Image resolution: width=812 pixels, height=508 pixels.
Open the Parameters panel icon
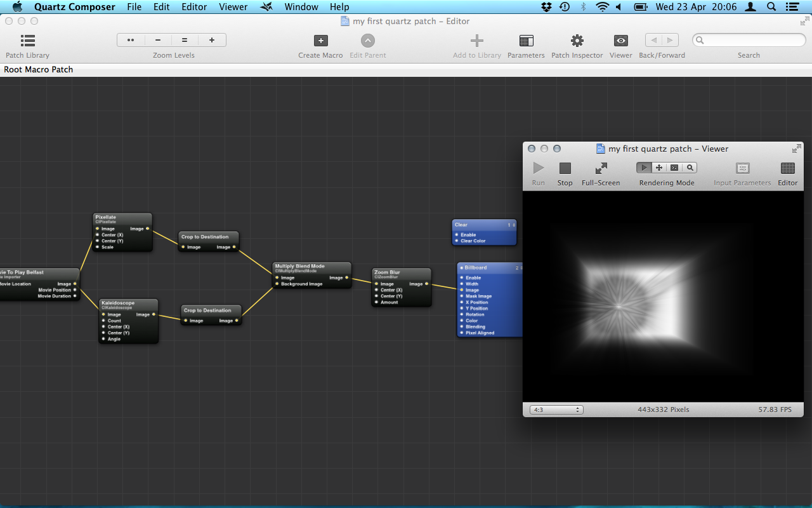[526, 41]
